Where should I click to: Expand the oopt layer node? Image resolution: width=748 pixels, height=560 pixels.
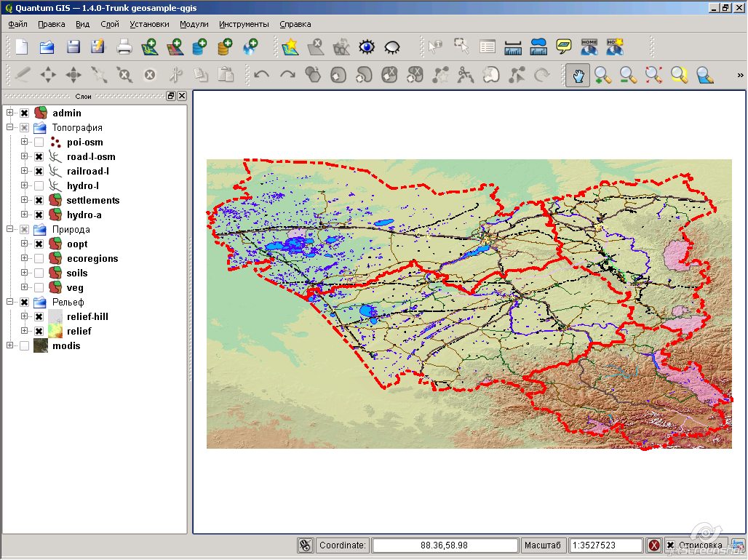tap(24, 243)
